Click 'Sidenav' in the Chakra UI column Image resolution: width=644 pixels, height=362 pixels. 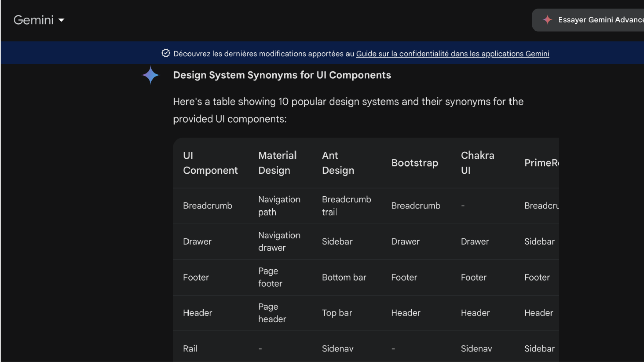(x=476, y=349)
